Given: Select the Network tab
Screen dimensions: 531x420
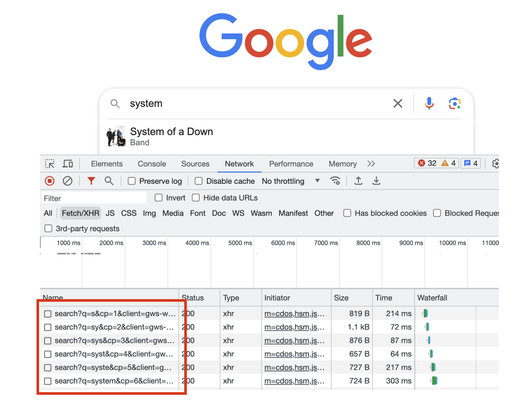Looking at the screenshot, I should (239, 164).
